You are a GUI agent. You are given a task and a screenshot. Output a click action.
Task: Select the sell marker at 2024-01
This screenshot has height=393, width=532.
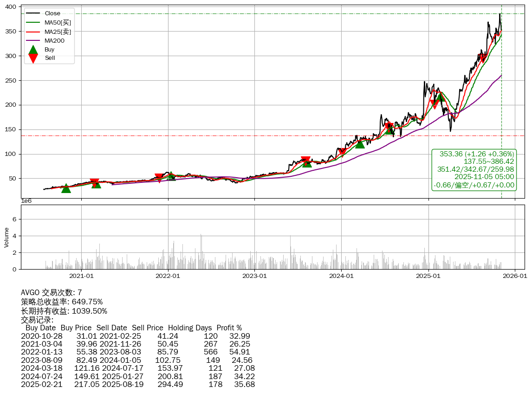[342, 152]
